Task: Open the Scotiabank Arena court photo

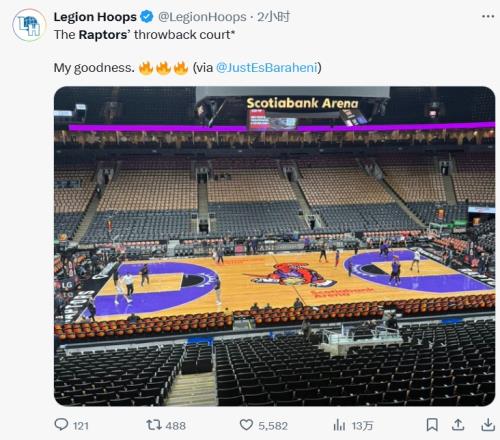Action: click(274, 246)
